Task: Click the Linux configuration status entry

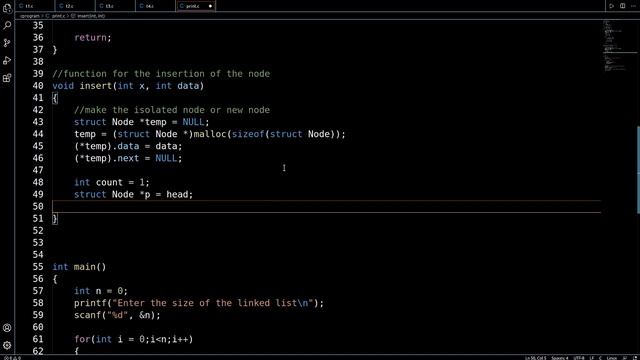Action: 612,358
